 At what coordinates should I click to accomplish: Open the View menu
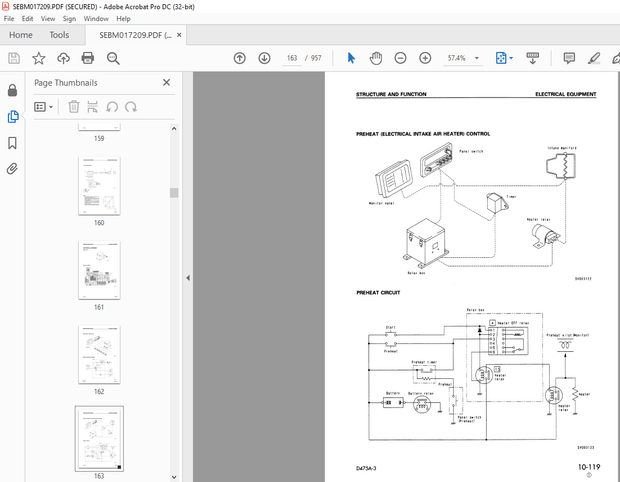tap(48, 19)
